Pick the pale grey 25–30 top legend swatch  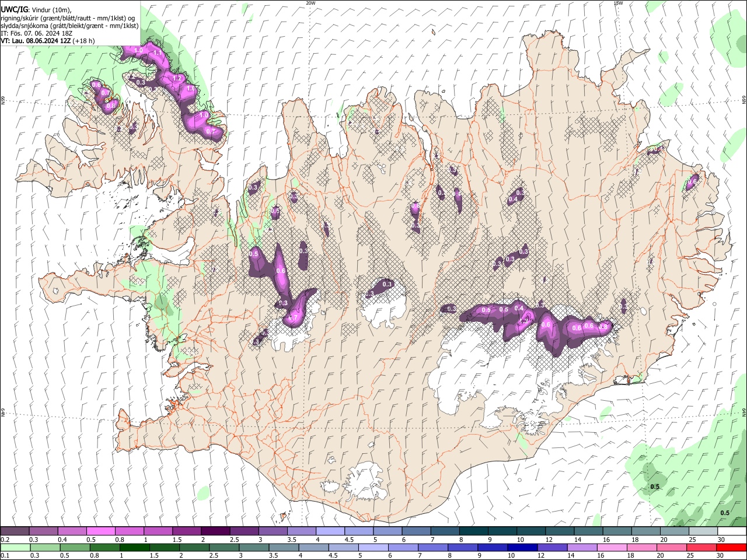coord(704,531)
